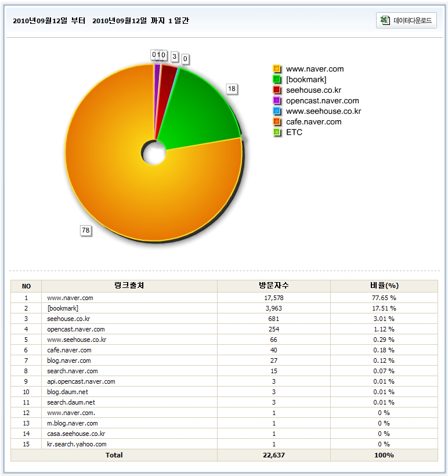Click the 방문자수 column header
The width and height of the screenshot is (448, 476).
click(273, 286)
